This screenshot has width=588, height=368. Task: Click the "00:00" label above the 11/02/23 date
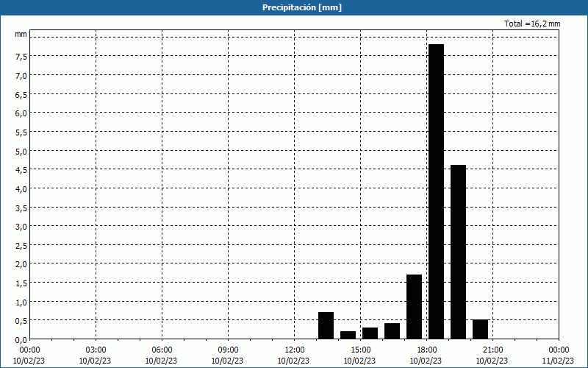[x=559, y=350]
